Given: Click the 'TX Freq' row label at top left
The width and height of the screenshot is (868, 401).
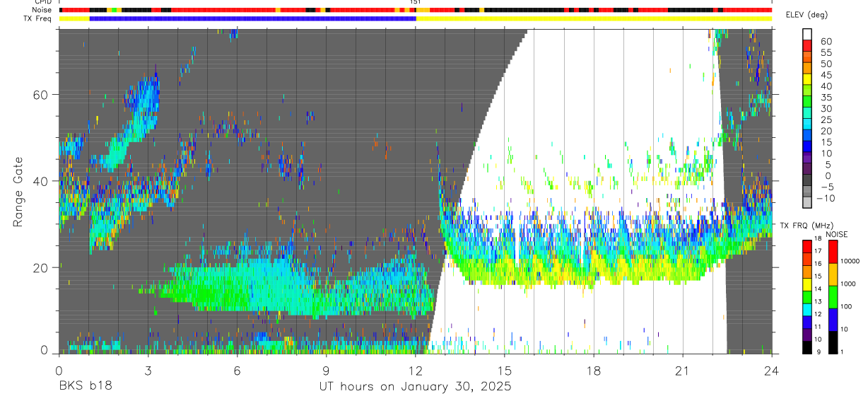Looking at the screenshot, I should (37, 18).
